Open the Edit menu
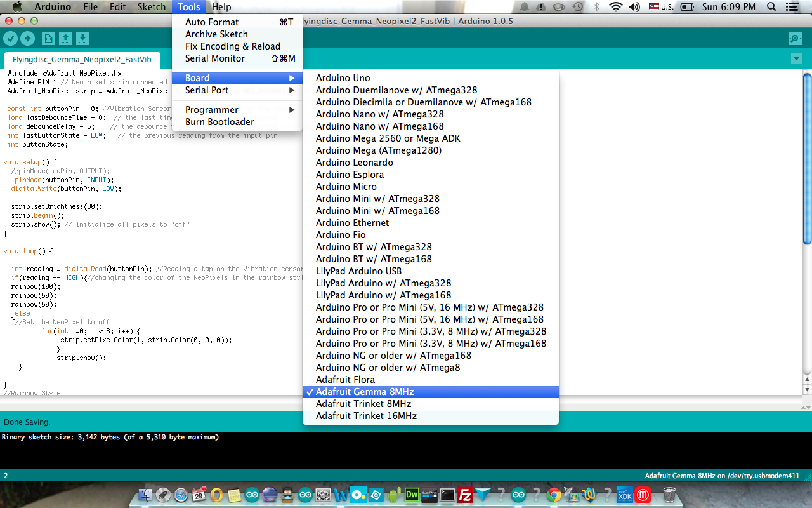Viewport: 812px width, 508px height. [117, 7]
